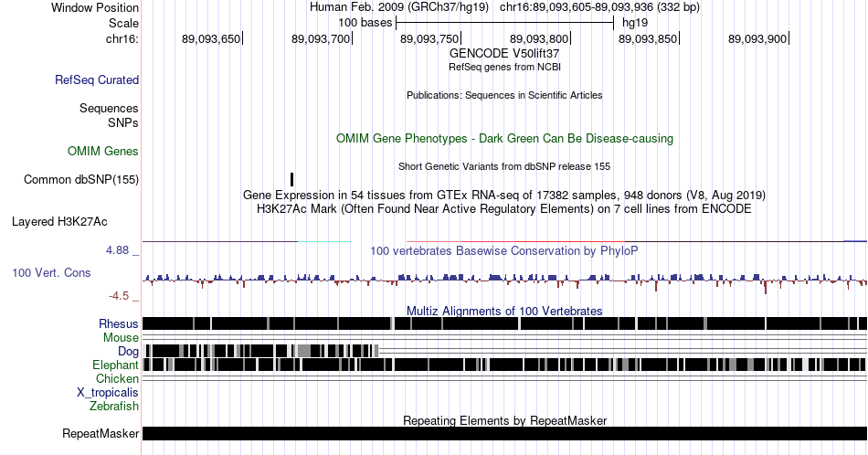Click the chr16: ruler label
868x455 pixels.
(x=122, y=39)
